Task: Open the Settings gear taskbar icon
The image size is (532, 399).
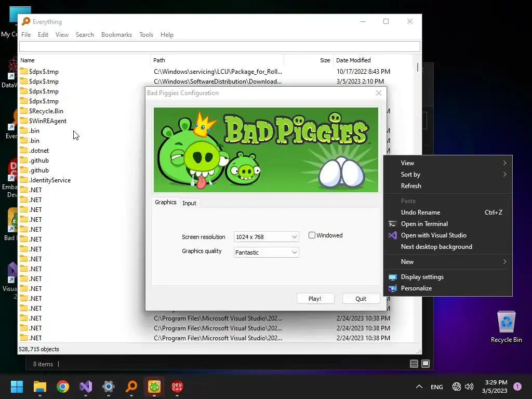Action: pos(109,387)
